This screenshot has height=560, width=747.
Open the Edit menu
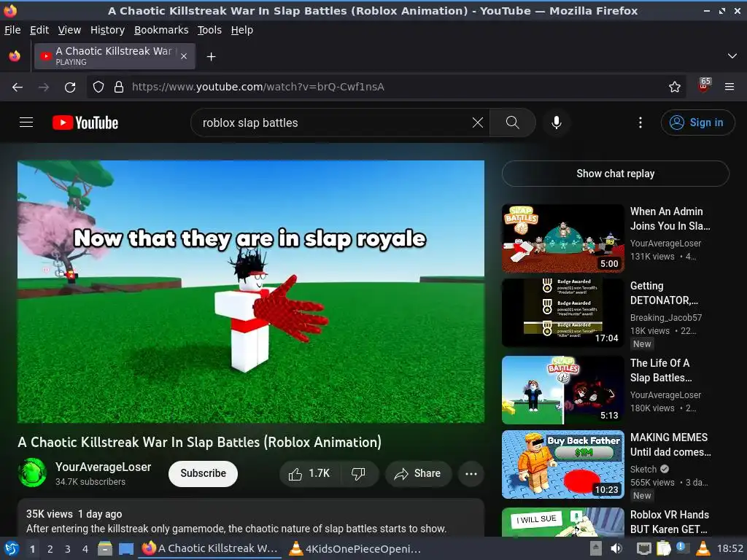click(x=39, y=30)
